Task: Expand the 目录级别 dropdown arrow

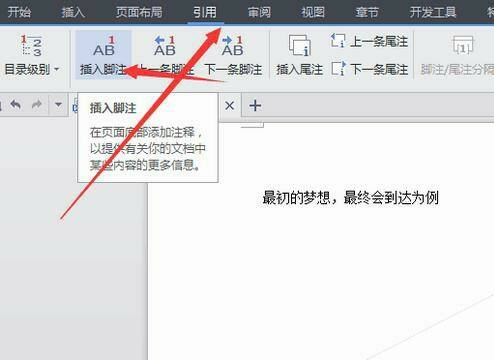Action: pyautogui.click(x=57, y=69)
